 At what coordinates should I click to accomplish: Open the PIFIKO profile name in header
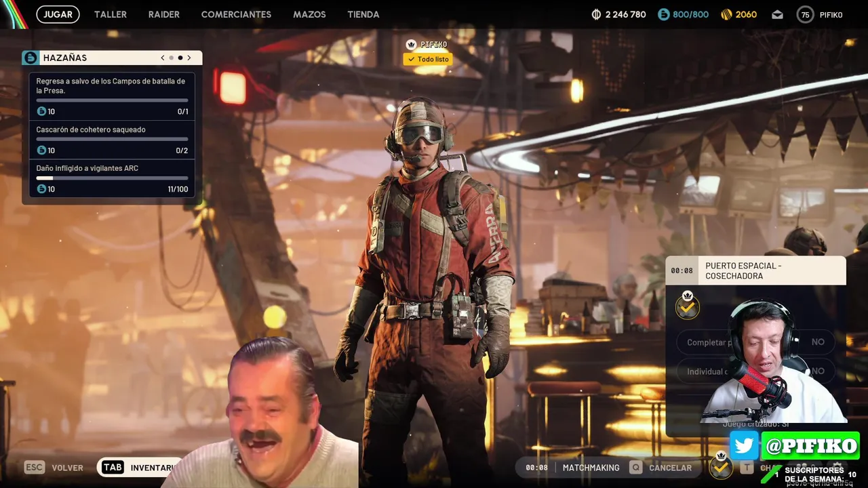pyautogui.click(x=831, y=14)
